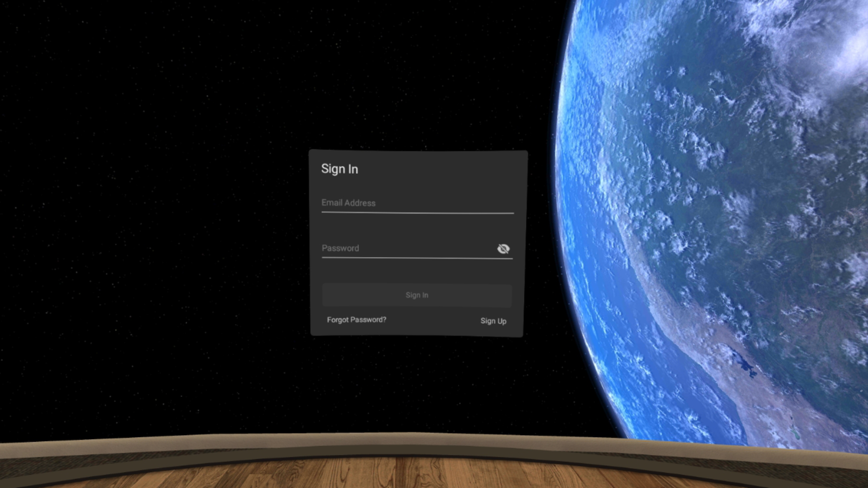Click empty panel area above Sign In button
The width and height of the screenshot is (868, 488).
(x=417, y=272)
